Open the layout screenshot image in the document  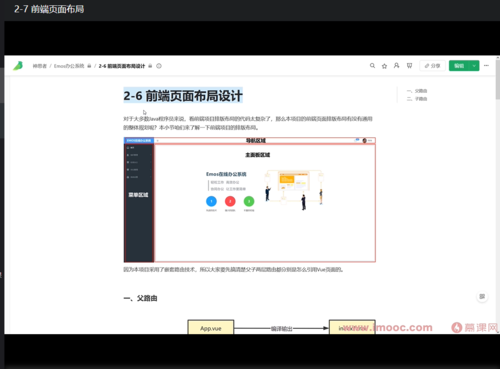pos(250,200)
